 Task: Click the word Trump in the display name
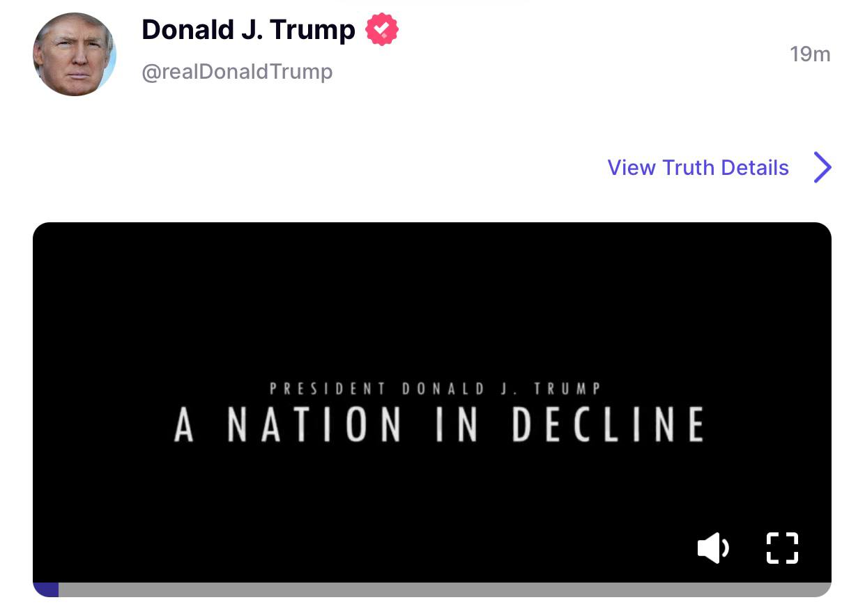click(x=312, y=30)
